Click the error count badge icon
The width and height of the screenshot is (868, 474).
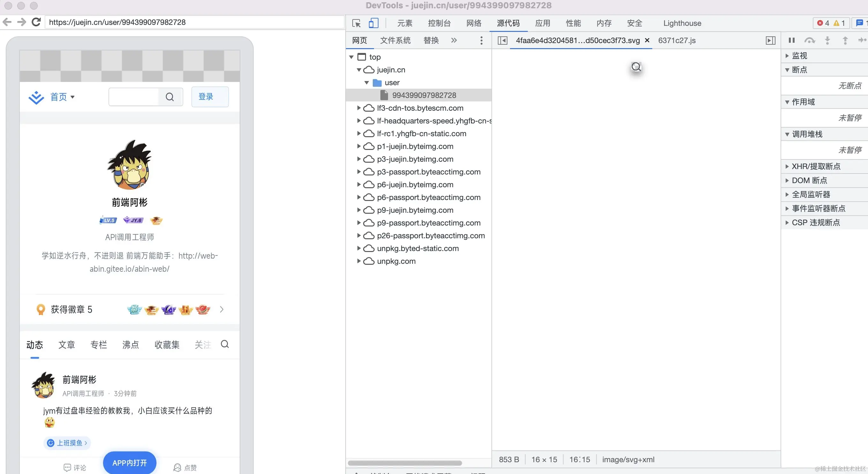coord(823,23)
